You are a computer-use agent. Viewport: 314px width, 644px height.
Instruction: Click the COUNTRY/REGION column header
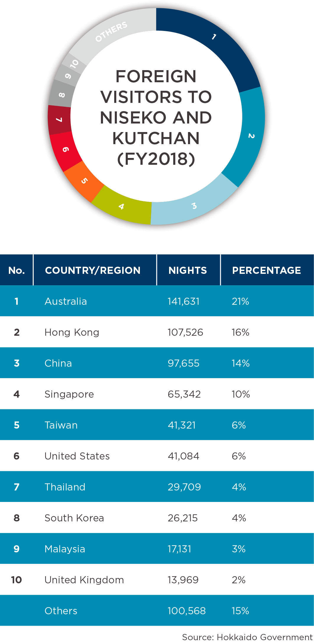pos(93,270)
